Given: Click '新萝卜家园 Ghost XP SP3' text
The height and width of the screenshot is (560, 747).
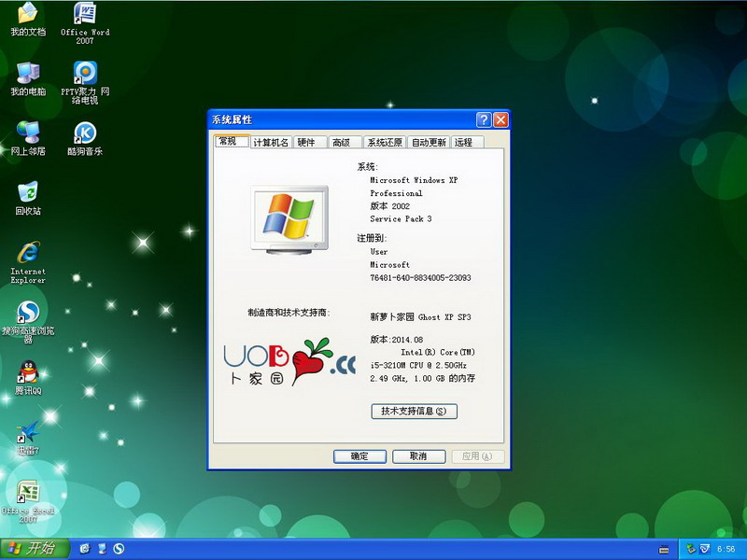Looking at the screenshot, I should (x=420, y=317).
